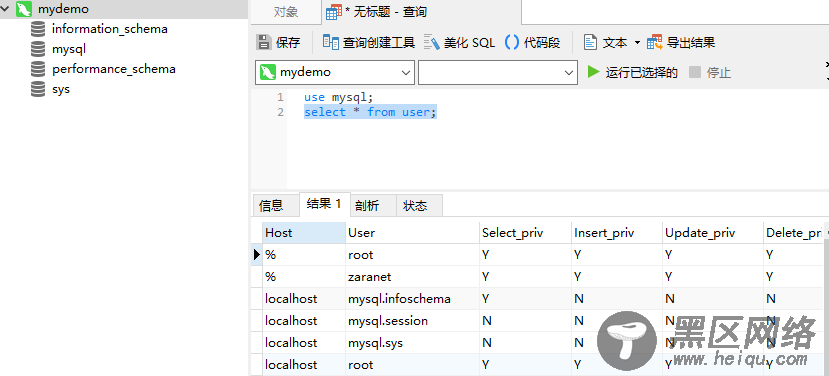Switch to the 结果 1 tab
The width and height of the screenshot is (829, 376).
tap(324, 204)
